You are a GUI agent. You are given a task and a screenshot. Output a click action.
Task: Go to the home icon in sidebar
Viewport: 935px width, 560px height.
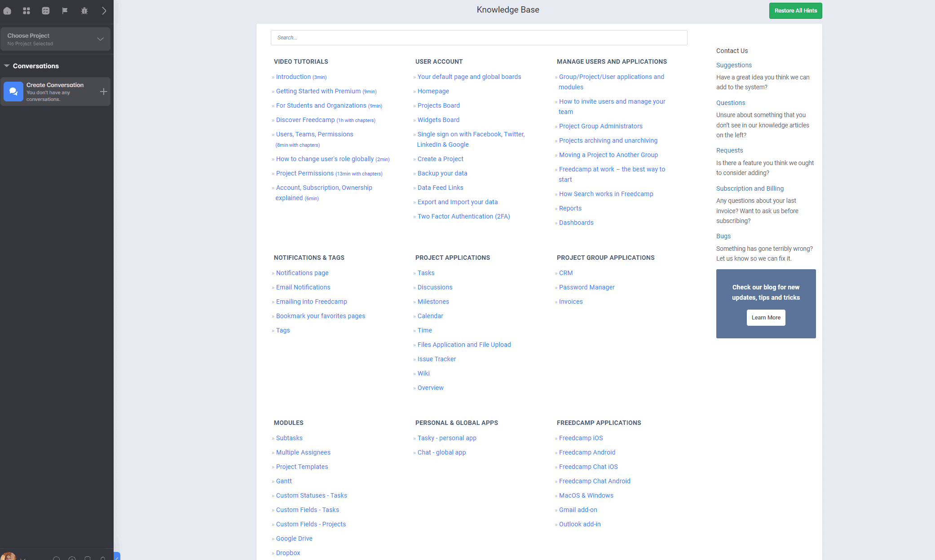7,11
